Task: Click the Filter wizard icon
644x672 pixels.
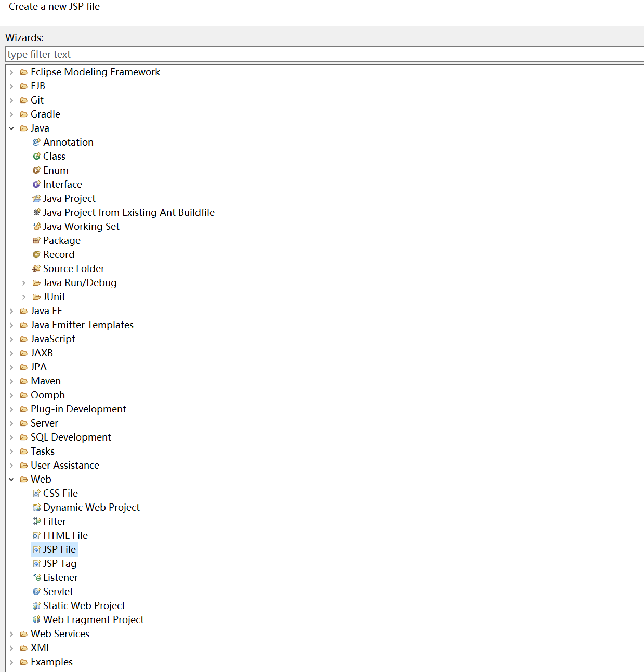Action: (x=36, y=521)
